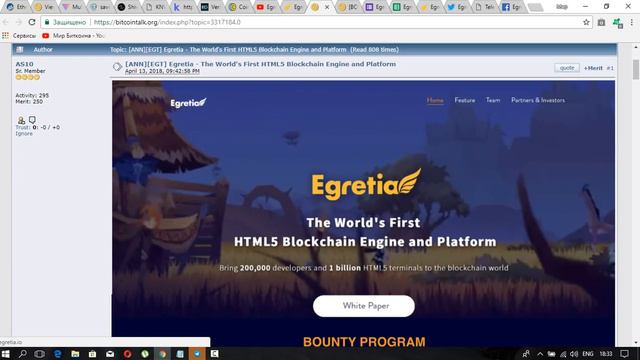
Task: Select Home in the Egretia banner menu
Action: coord(435,100)
